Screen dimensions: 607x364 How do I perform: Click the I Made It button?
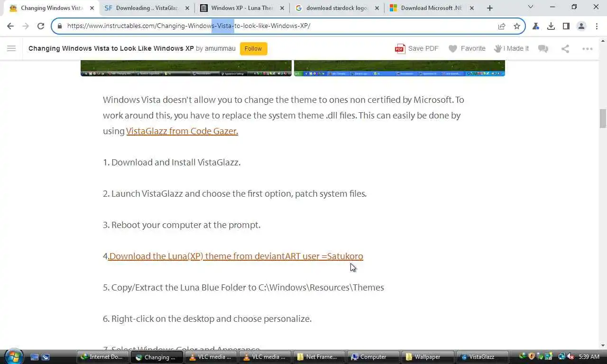pos(511,48)
